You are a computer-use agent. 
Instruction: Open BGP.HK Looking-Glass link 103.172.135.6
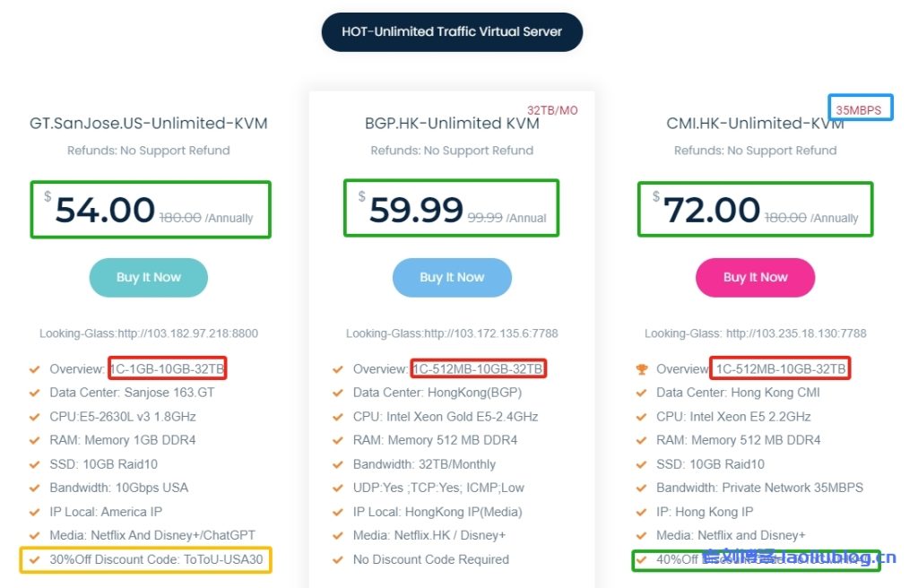[452, 333]
